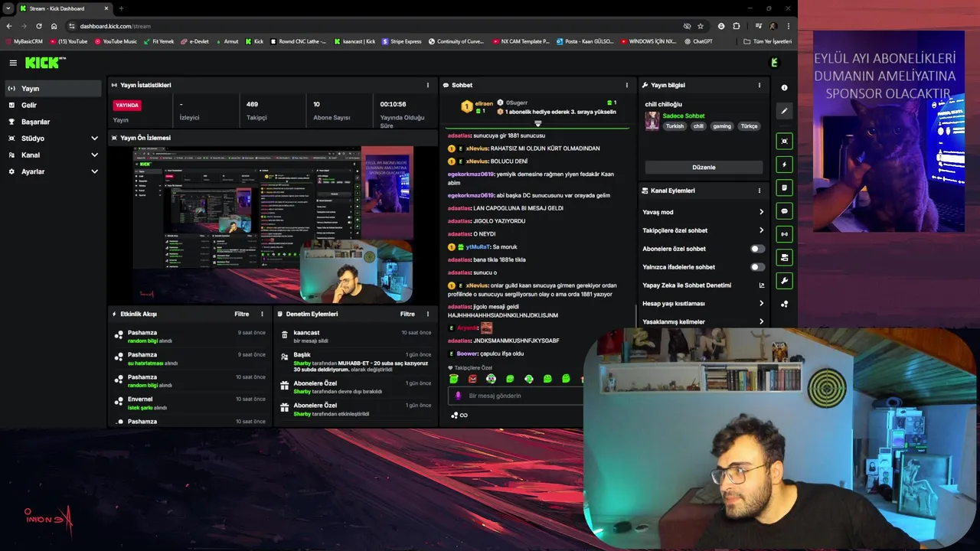Open Yayın İstatistikleri panel three-dot menu
The width and height of the screenshot is (980, 551).
[x=428, y=85]
